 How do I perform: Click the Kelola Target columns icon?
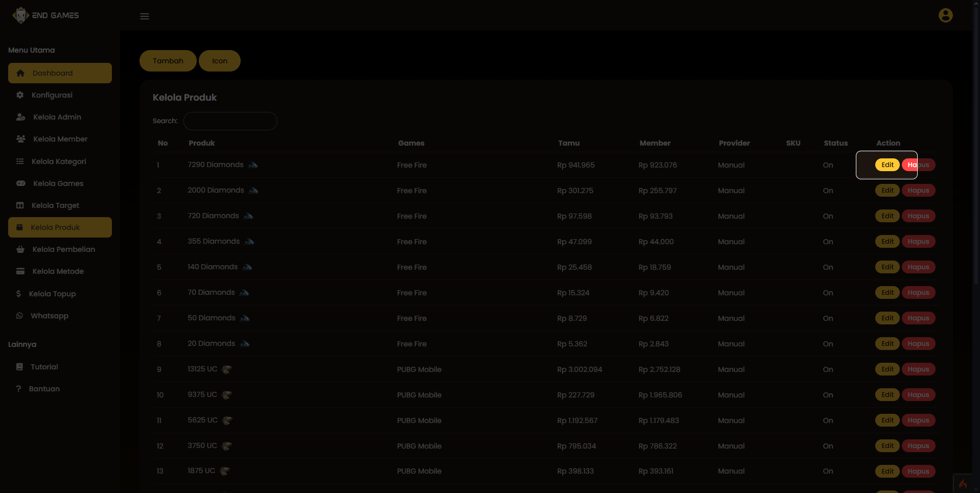[20, 205]
